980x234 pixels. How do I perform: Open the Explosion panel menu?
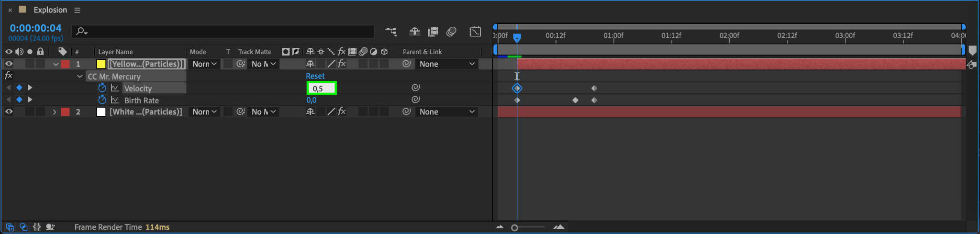(x=77, y=10)
